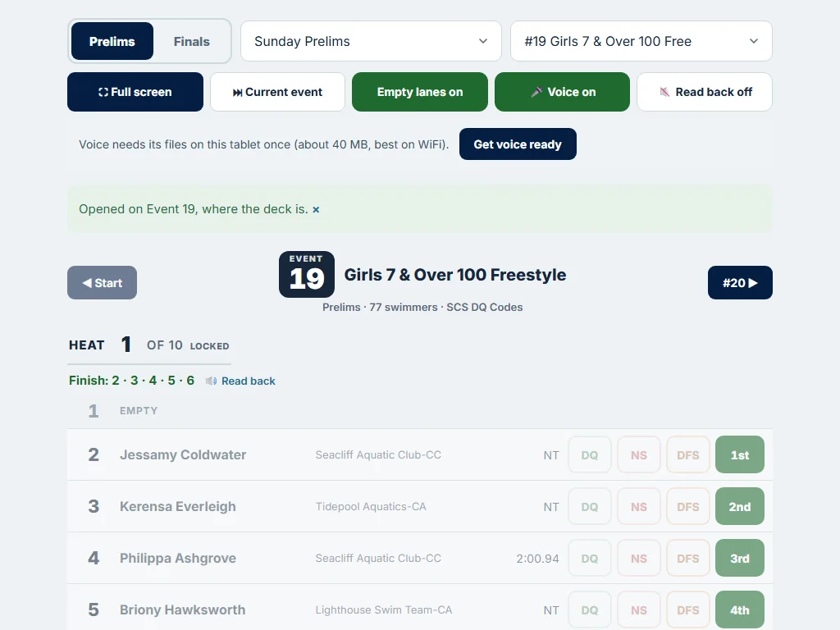Click Briony Hawksworth's 4th place button
This screenshot has width=840, height=630.
pos(740,609)
